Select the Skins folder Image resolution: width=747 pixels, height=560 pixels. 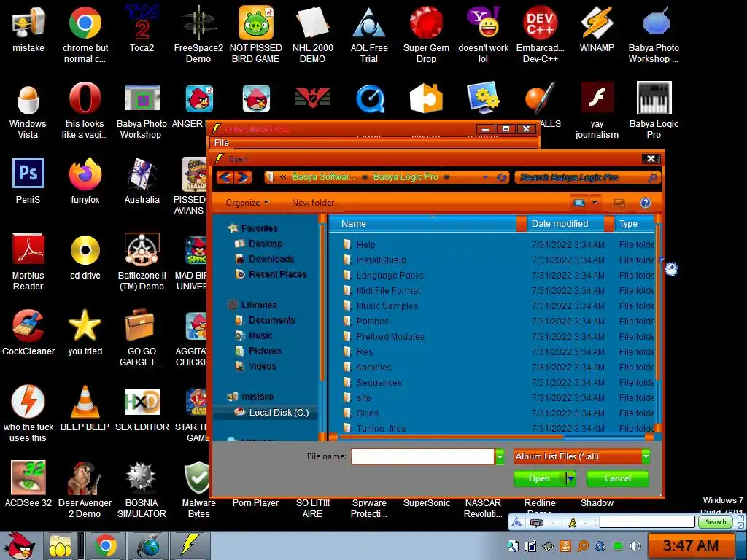368,413
